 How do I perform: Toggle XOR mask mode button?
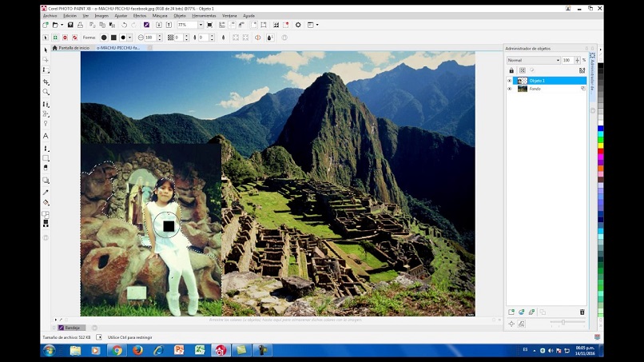pos(75,38)
